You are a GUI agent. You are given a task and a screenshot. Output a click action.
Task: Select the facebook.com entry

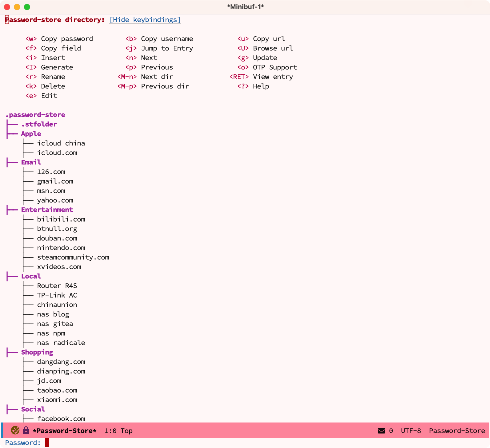(x=61, y=419)
